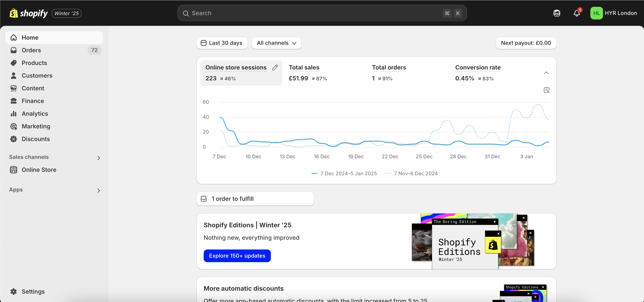Click the Orders icon in sidebar
Image resolution: width=644 pixels, height=302 pixels.
coord(14,50)
